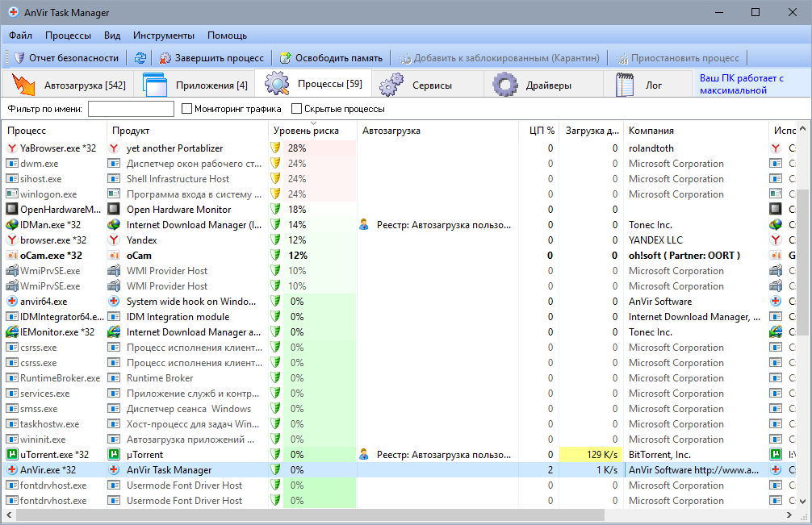Click Internet Download Manager product icon in IDMan row
The width and height of the screenshot is (812, 525).
click(x=114, y=224)
